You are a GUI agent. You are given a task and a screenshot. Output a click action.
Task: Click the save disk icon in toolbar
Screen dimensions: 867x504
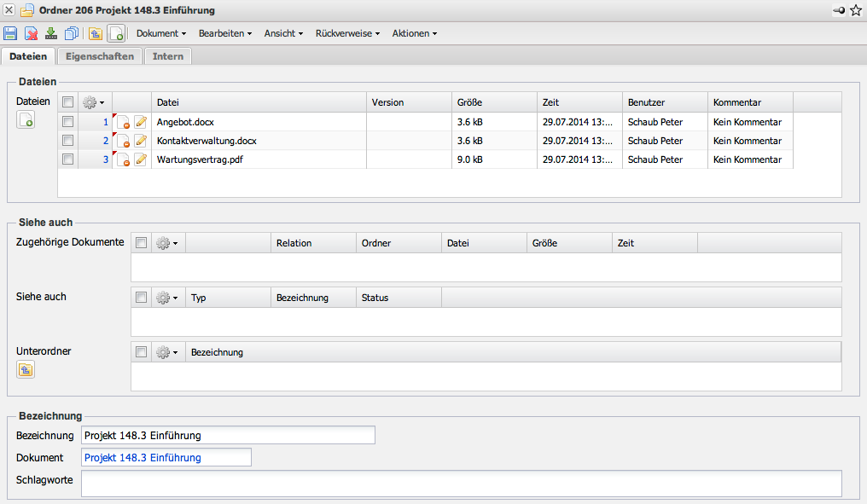(x=10, y=33)
